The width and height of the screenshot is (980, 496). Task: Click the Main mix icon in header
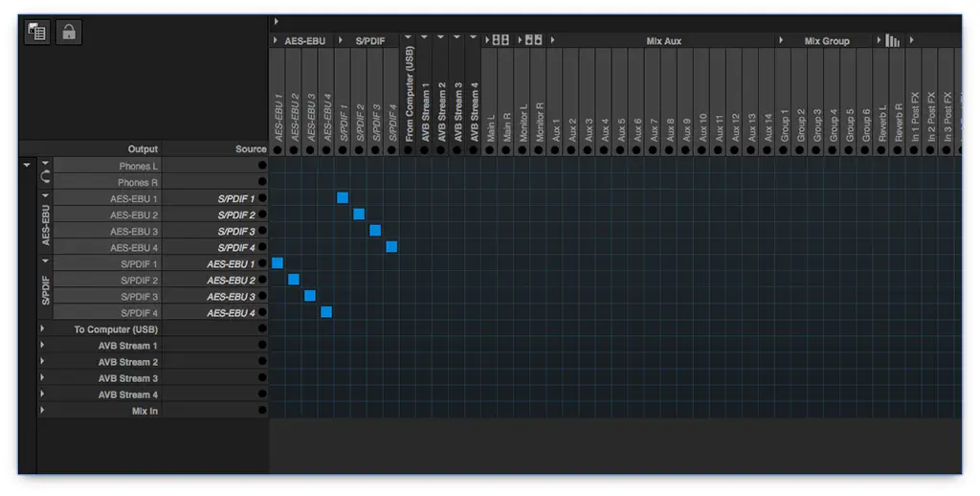point(500,40)
